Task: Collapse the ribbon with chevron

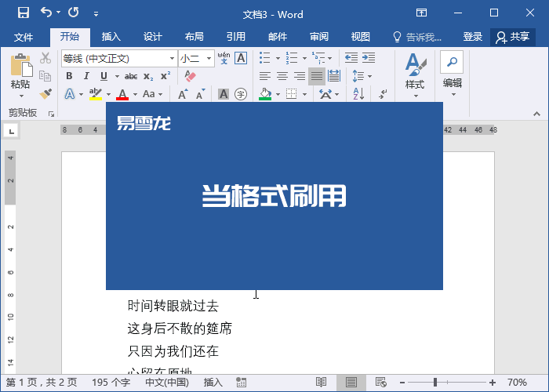Action: pyautogui.click(x=536, y=114)
